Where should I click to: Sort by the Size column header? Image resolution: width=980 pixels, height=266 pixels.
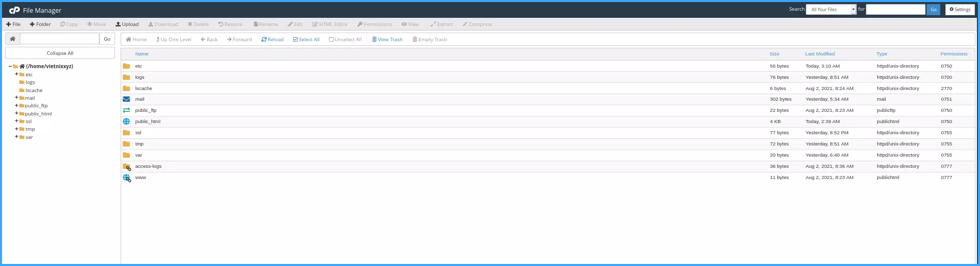click(x=774, y=54)
